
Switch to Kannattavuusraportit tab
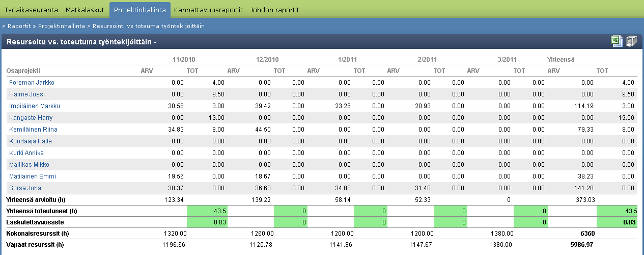point(208,10)
